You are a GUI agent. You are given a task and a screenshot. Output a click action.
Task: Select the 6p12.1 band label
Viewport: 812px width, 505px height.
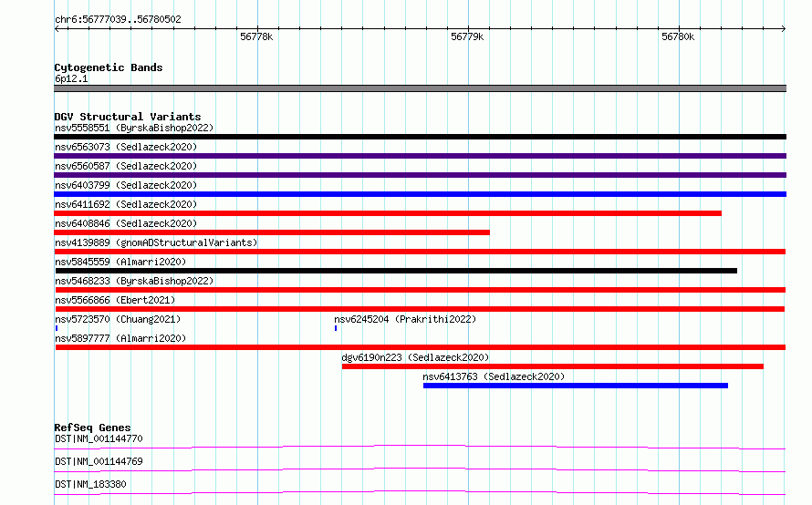[71, 78]
